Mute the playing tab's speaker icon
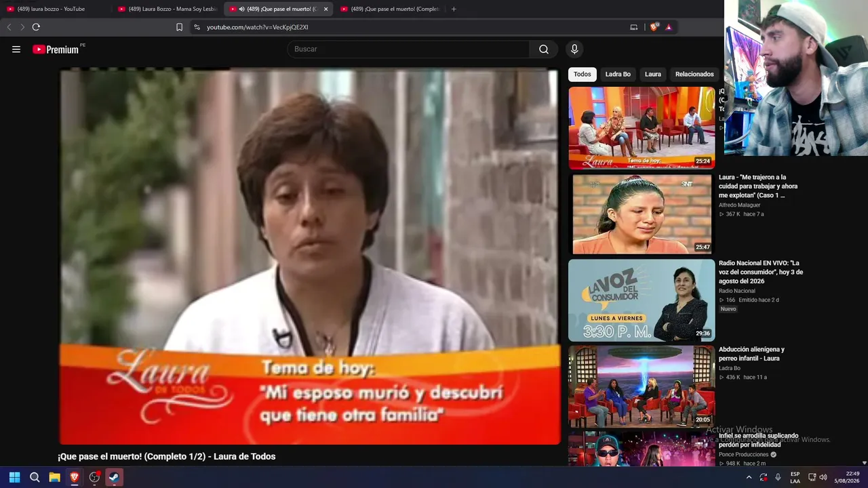This screenshot has width=868, height=488. click(242, 9)
